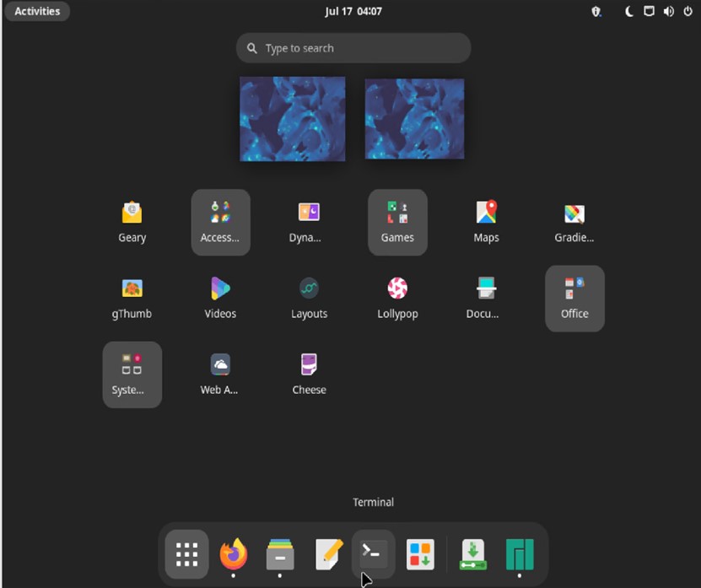Open the Games app folder

click(x=397, y=222)
